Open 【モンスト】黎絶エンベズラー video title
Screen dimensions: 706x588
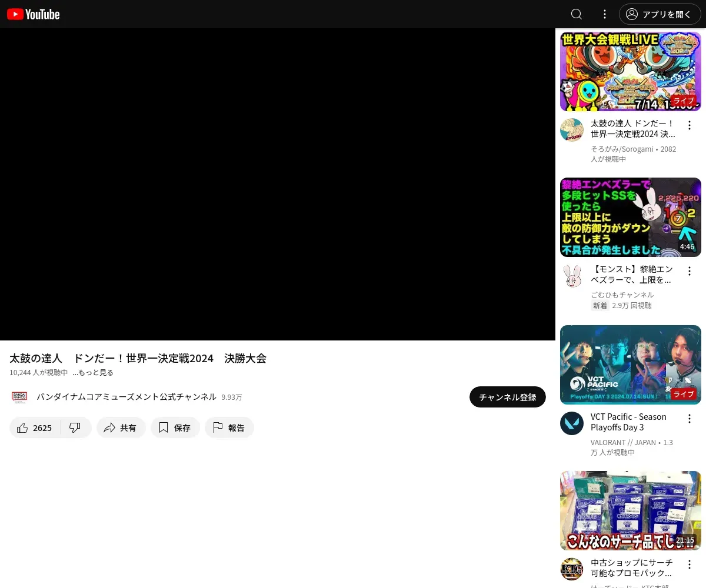[x=632, y=275]
